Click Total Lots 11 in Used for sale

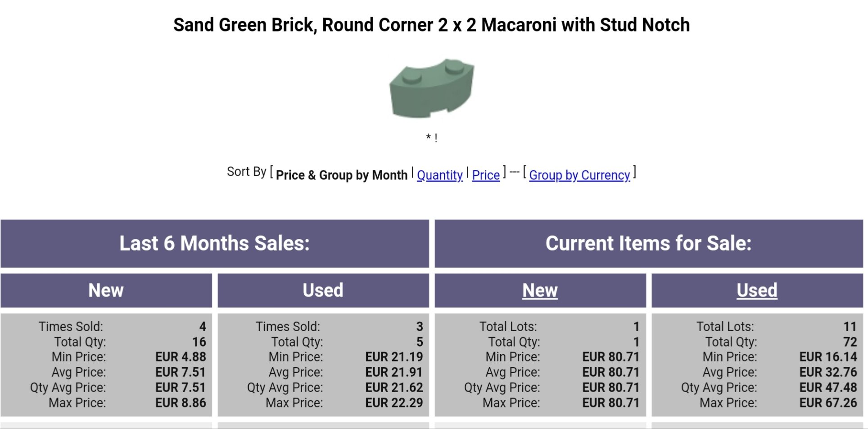click(850, 326)
